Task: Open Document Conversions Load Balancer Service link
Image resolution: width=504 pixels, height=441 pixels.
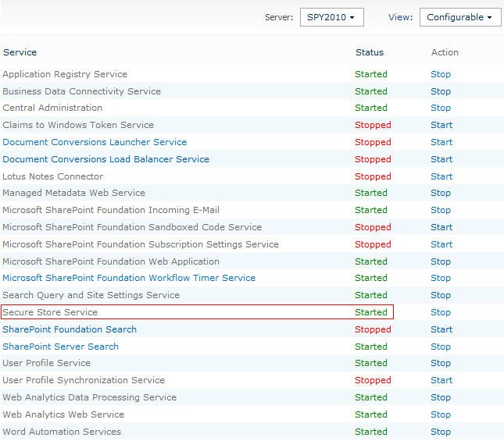Action: pyautogui.click(x=105, y=159)
